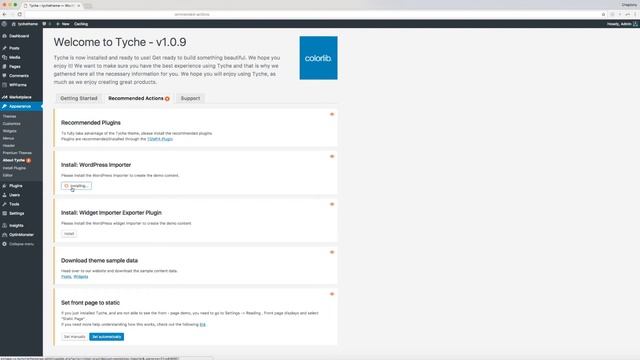Click the Users person icon
This screenshot has height=360, width=640.
(4, 195)
